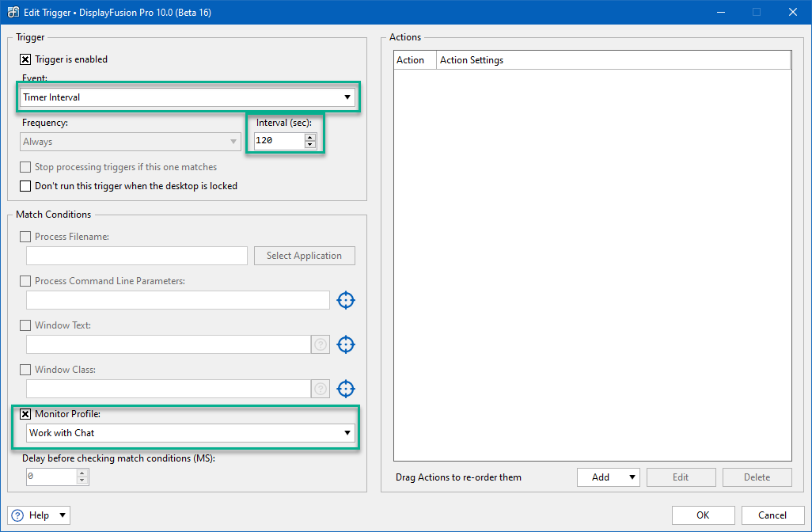Minimize the Edit Trigger window
The width and height of the screenshot is (812, 532).
click(721, 12)
